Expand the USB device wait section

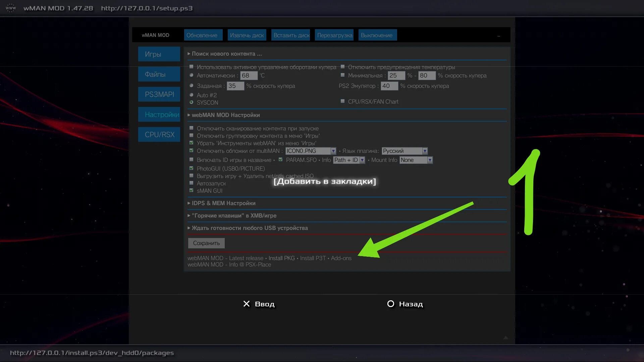[x=248, y=228]
